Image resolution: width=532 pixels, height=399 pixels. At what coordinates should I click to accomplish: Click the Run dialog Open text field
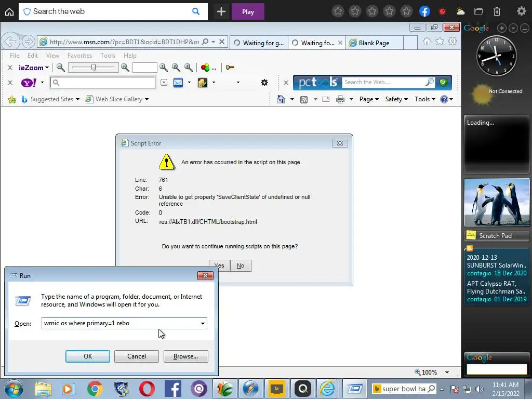(x=124, y=323)
